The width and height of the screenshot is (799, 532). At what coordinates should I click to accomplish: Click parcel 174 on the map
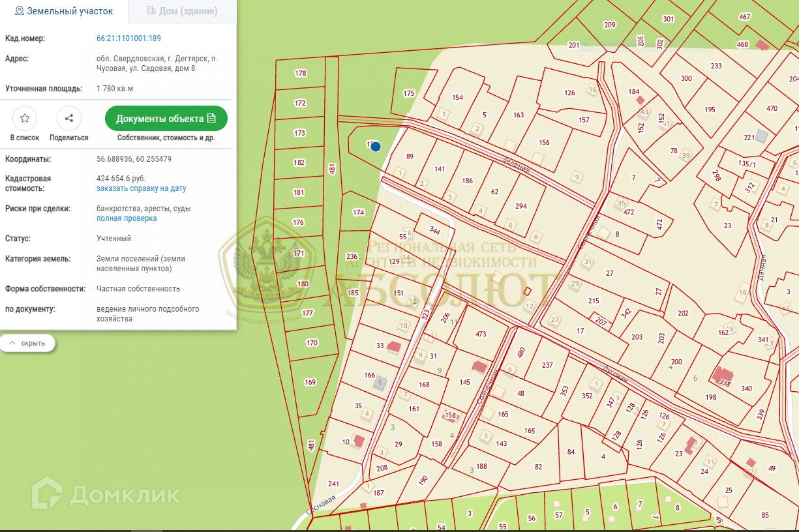(x=358, y=213)
